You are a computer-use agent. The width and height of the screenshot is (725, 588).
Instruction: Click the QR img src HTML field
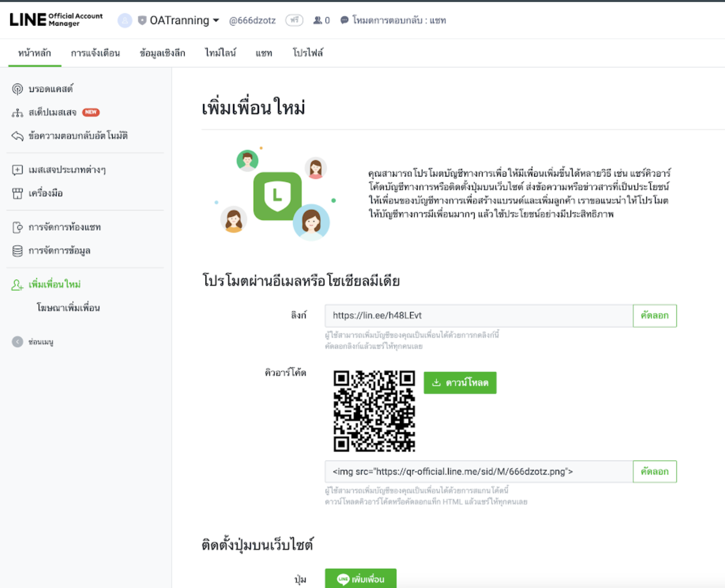pos(479,471)
